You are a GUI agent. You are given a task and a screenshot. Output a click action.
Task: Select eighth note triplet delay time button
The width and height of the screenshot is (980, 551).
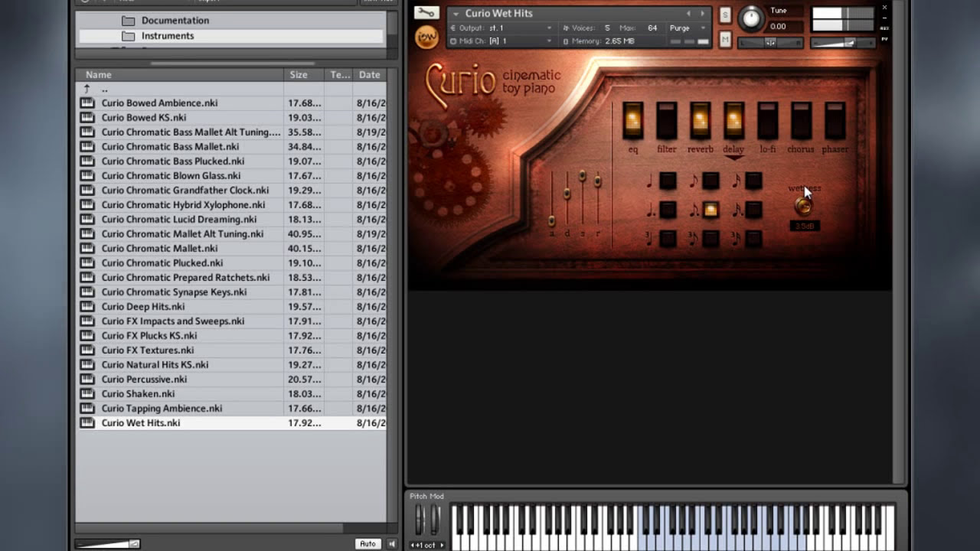(x=710, y=238)
